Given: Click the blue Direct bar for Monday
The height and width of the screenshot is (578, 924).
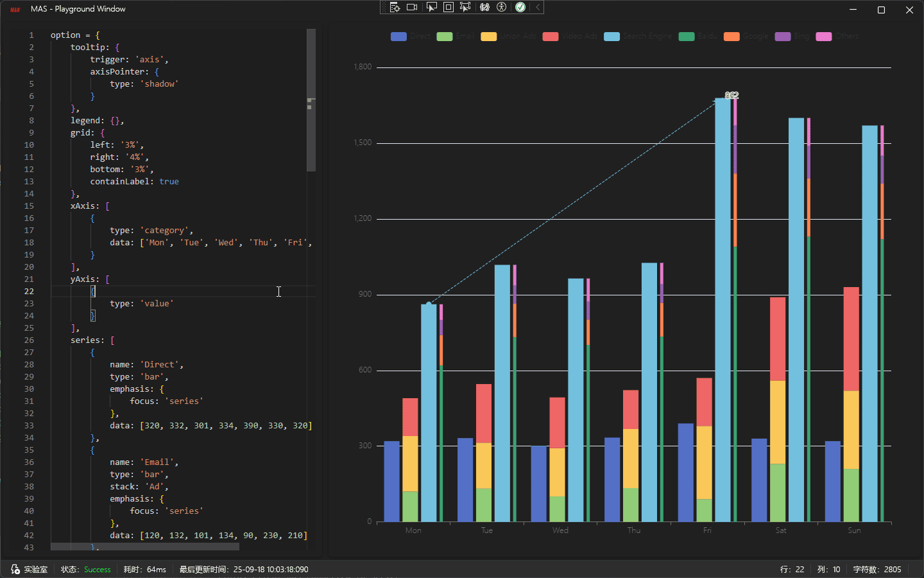Looking at the screenshot, I should tap(392, 481).
